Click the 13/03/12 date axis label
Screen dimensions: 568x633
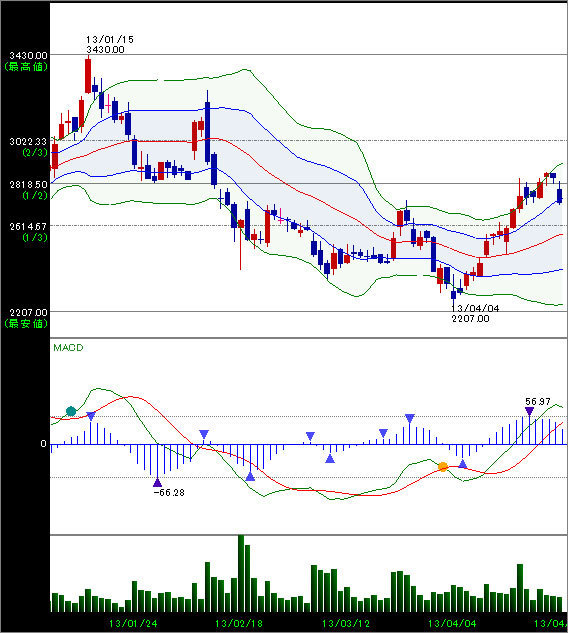(346, 624)
